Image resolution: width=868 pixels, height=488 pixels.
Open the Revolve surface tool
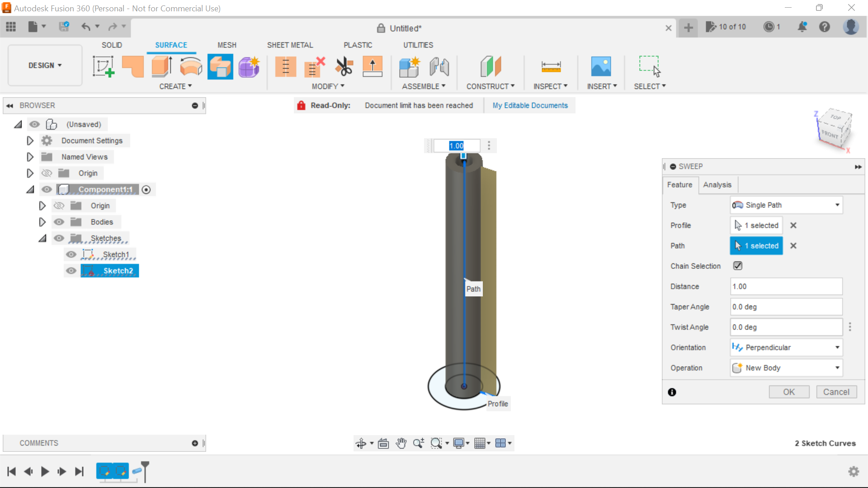tap(191, 66)
